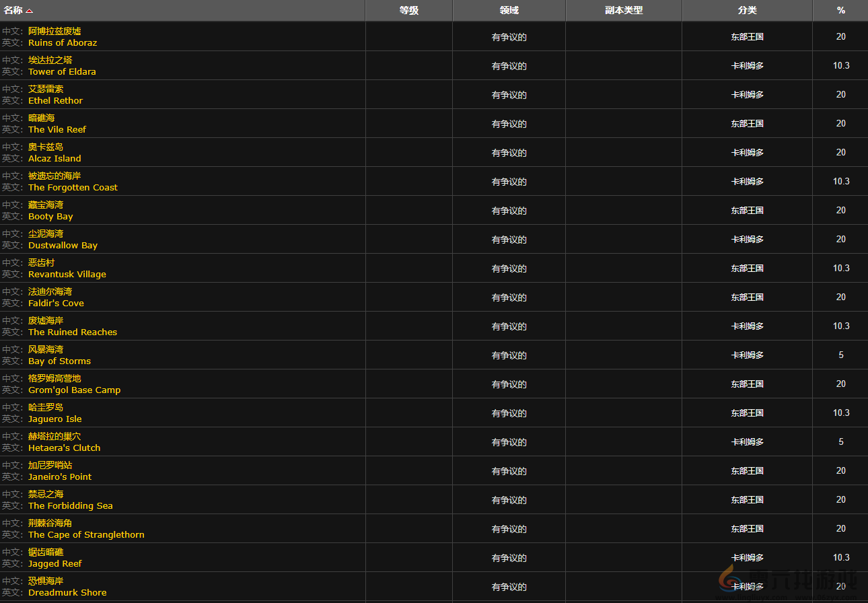The height and width of the screenshot is (603, 868).
Task: Sort by the 等级 column header
Action: click(408, 10)
